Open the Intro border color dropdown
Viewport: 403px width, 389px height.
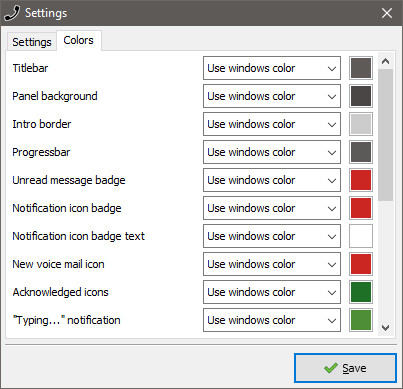tap(272, 124)
